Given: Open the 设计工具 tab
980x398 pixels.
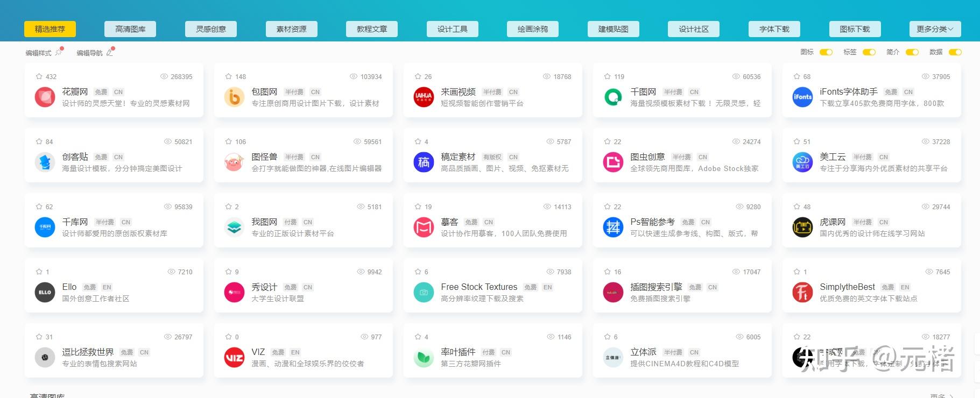Looking at the screenshot, I should [x=453, y=29].
